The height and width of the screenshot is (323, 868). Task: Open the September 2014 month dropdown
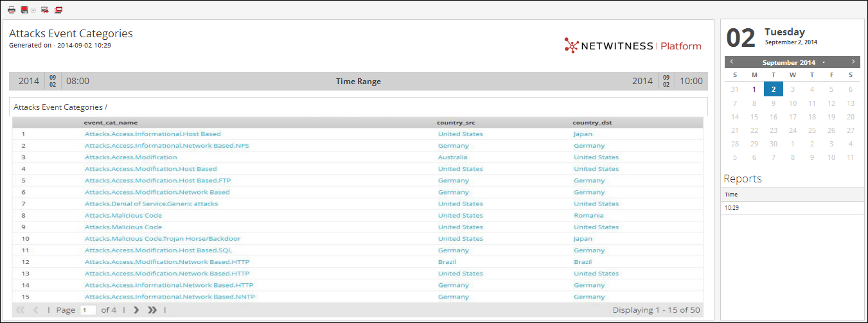(x=793, y=62)
